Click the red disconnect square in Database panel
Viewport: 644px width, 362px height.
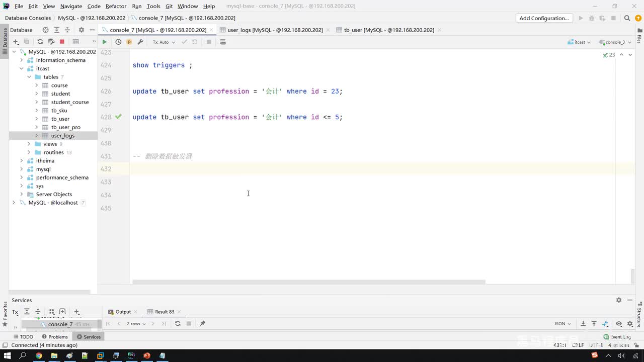[x=62, y=42]
